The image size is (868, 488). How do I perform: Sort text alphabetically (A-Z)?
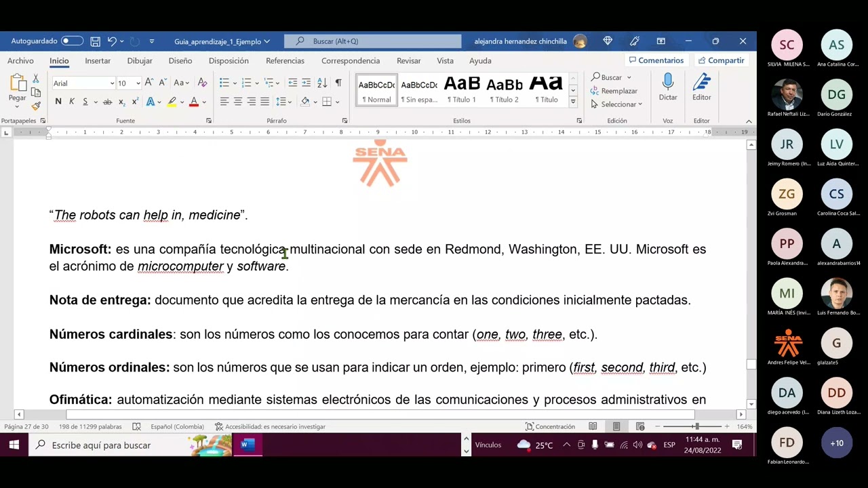(x=322, y=83)
